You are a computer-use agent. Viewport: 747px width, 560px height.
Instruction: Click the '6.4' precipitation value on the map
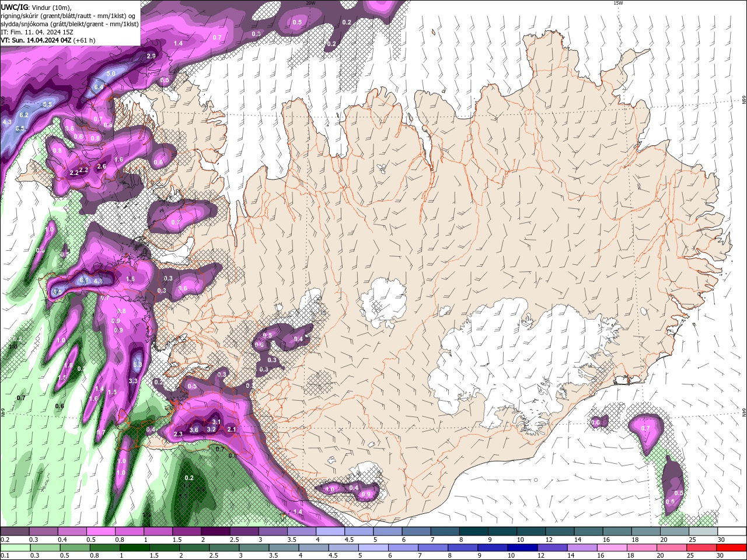99,87
